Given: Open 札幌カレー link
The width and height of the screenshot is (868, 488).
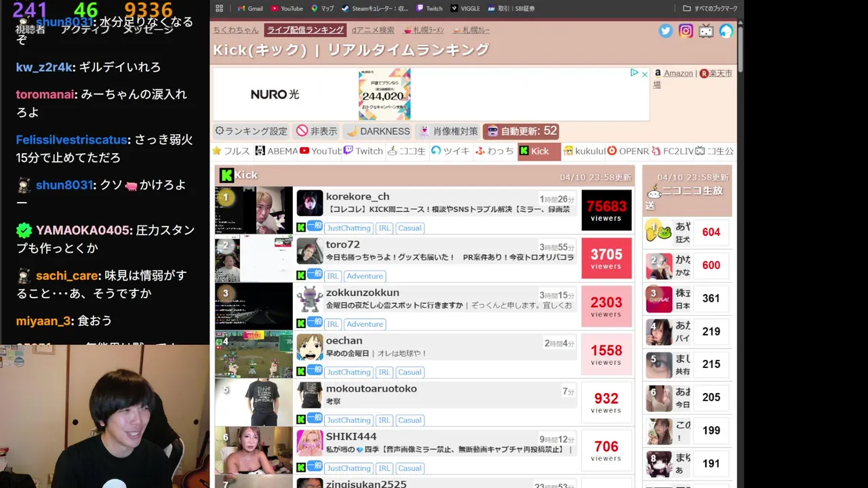Looking at the screenshot, I should 471,30.
